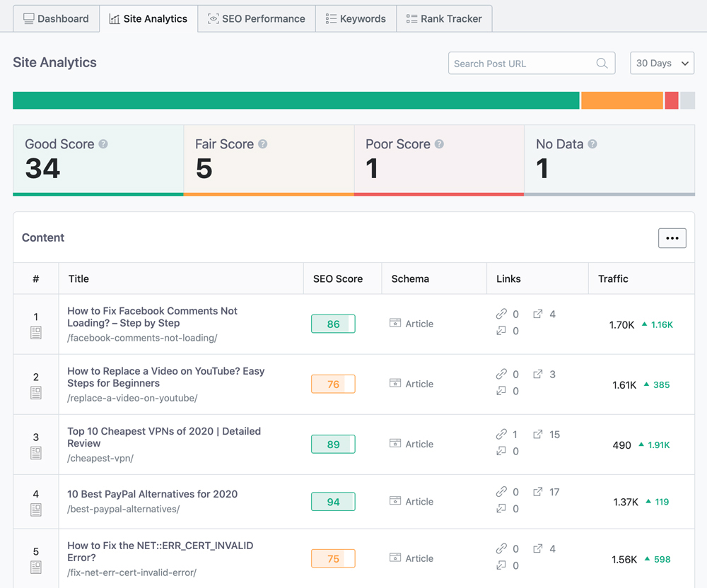This screenshot has height=588, width=707.
Task: Click the internal links icon on Facebook Comments row
Action: click(500, 314)
